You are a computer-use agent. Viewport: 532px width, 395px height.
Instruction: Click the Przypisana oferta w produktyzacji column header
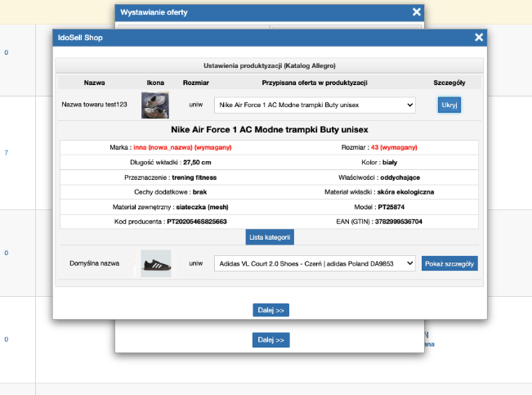pyautogui.click(x=315, y=83)
